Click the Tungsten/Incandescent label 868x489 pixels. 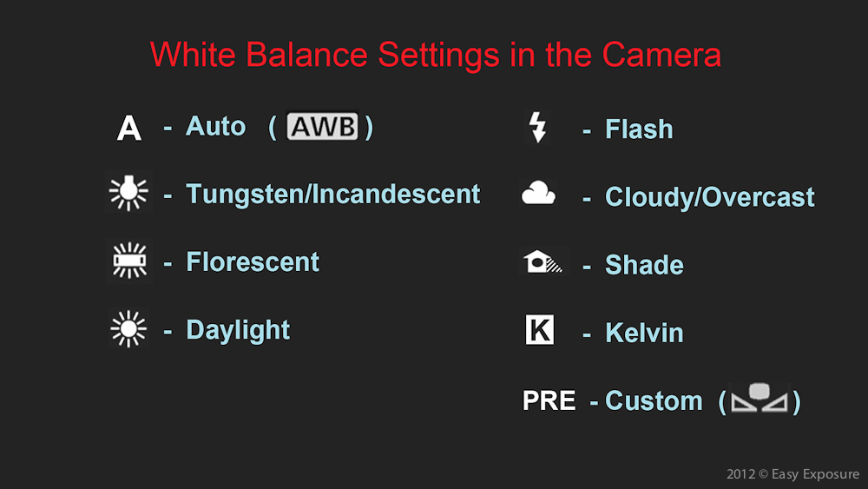click(x=332, y=195)
